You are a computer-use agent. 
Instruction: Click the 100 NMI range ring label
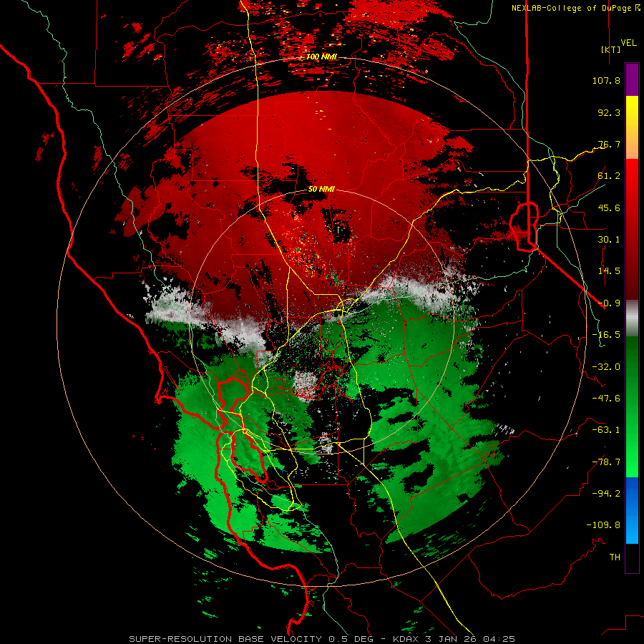[321, 57]
